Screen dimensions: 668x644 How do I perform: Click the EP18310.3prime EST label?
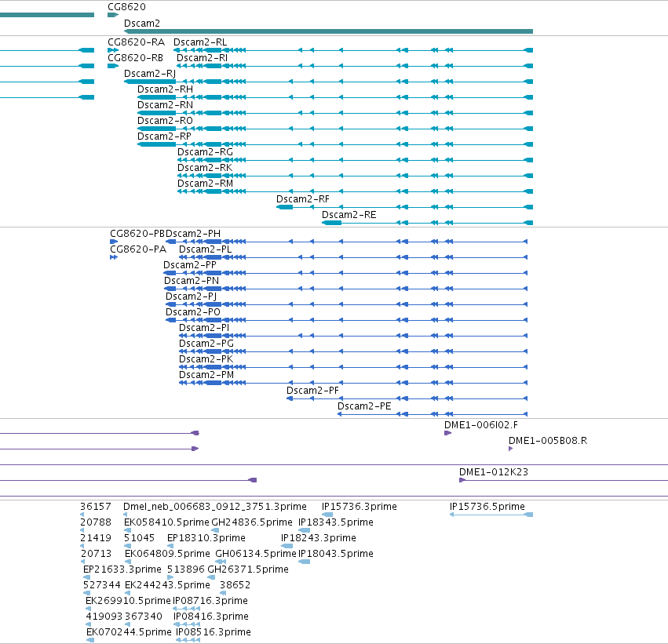pos(206,538)
